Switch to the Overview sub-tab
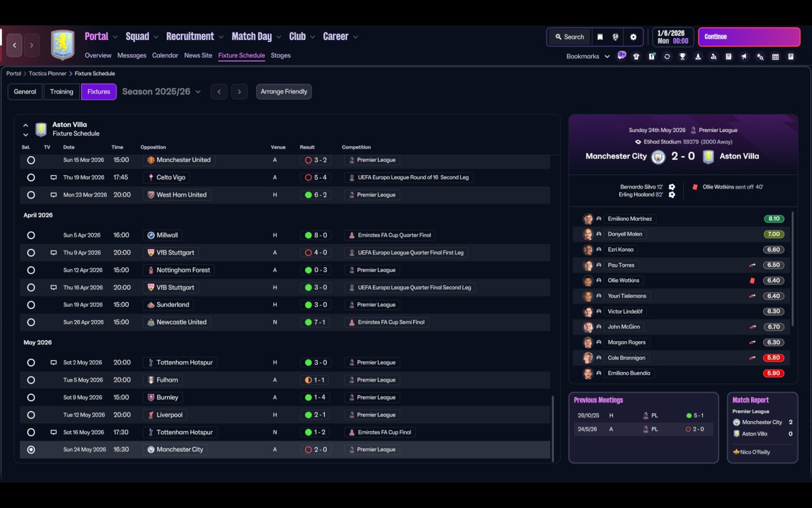812x508 pixels. pos(98,55)
